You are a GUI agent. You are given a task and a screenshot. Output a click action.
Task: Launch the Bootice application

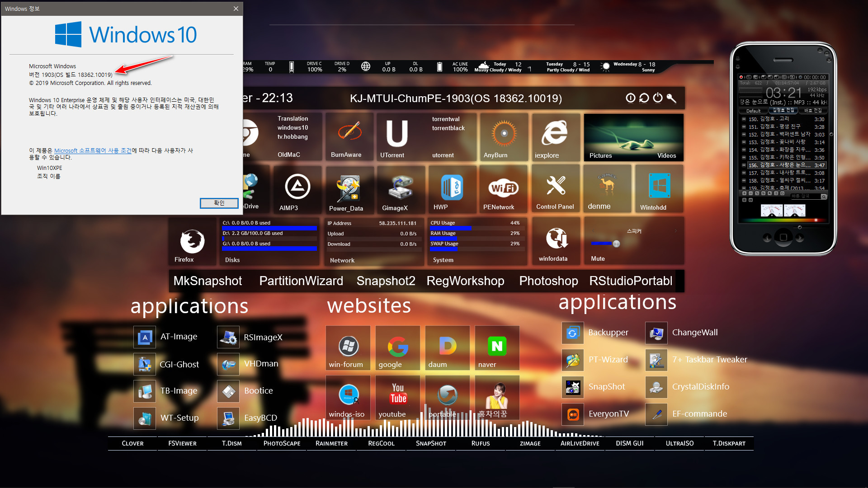coord(228,391)
